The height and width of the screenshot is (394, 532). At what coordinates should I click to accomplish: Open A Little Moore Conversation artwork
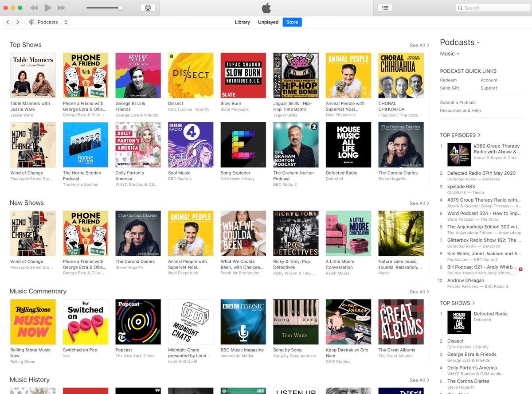tap(348, 234)
